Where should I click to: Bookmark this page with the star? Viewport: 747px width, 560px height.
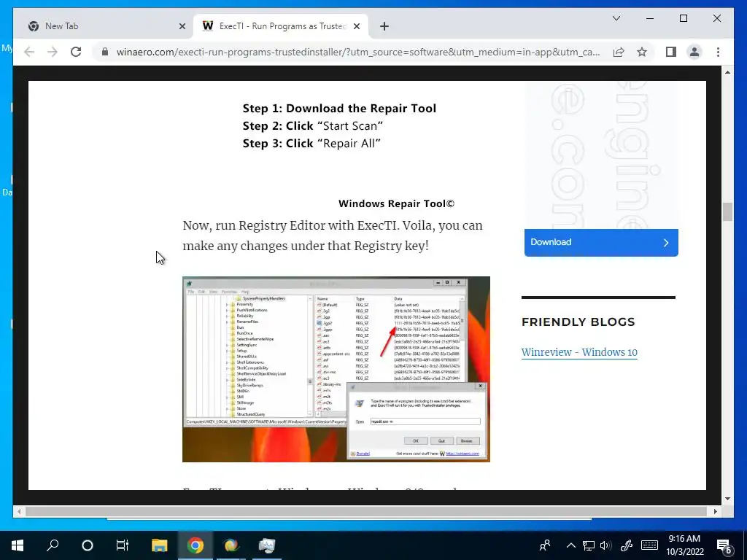click(642, 52)
